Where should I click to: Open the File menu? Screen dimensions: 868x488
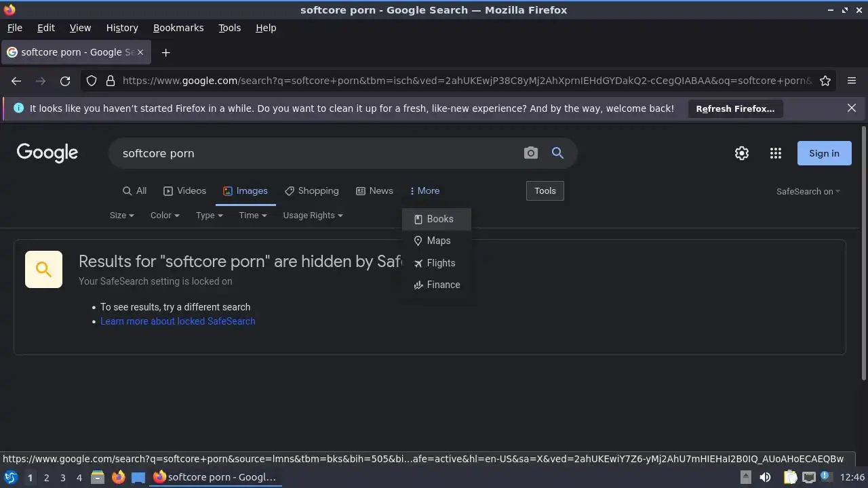[14, 28]
